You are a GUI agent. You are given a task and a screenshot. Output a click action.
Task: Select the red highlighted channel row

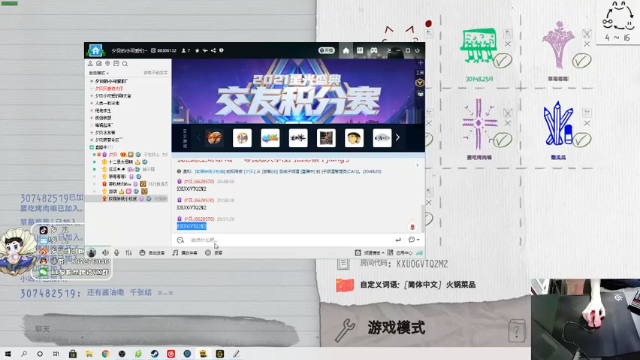109,89
